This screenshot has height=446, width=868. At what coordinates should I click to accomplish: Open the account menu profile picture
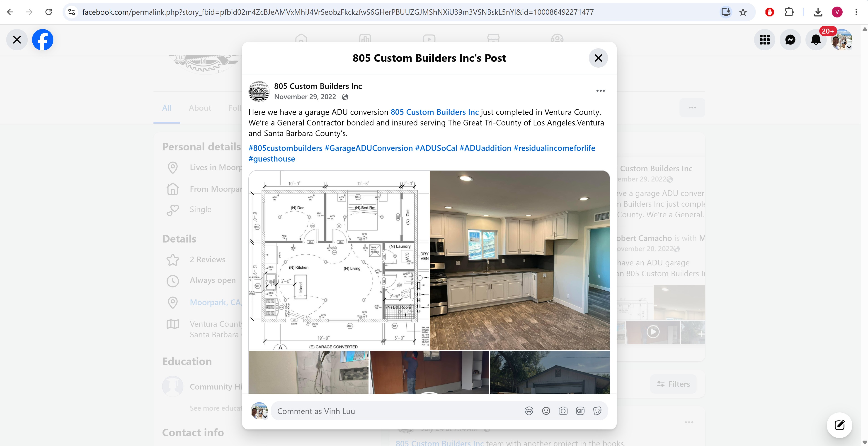point(842,40)
